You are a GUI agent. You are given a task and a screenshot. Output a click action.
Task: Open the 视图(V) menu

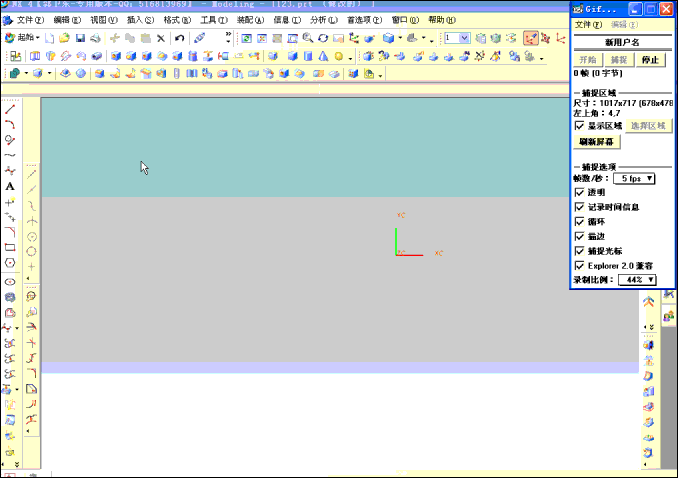pos(104,20)
